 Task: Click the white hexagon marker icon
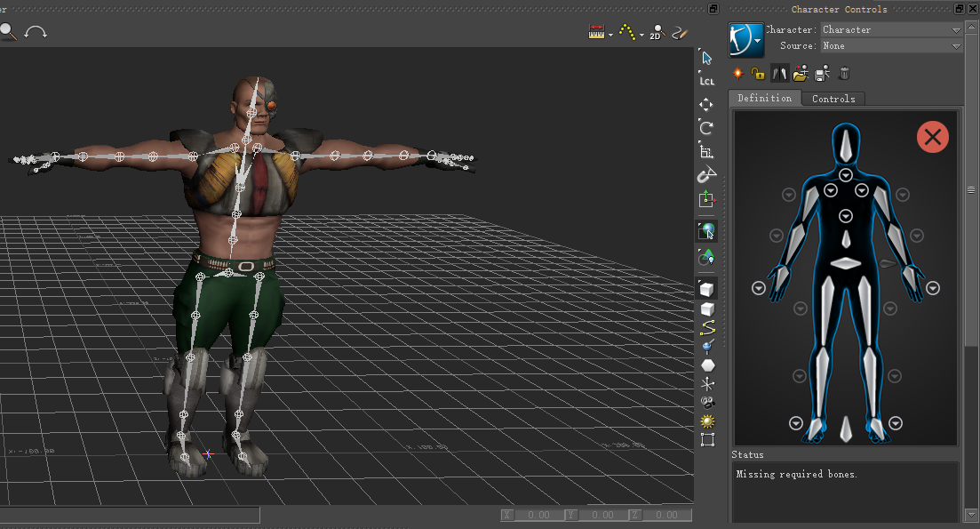pos(707,365)
